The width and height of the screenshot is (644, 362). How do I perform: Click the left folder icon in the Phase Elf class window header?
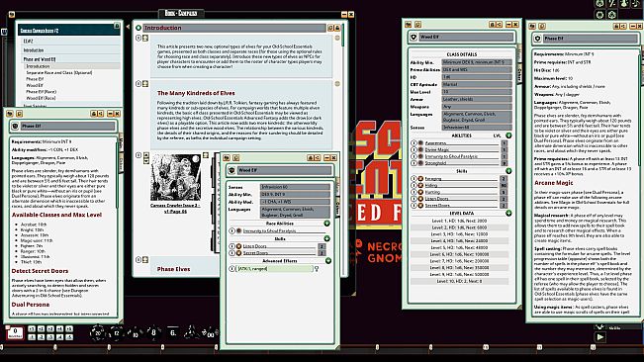click(x=532, y=27)
